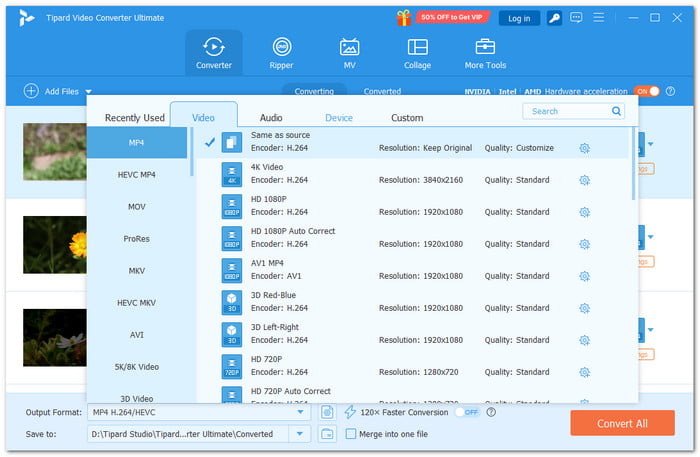The image size is (700, 457).
Task: Switch to Recently Used tab
Action: coord(134,118)
